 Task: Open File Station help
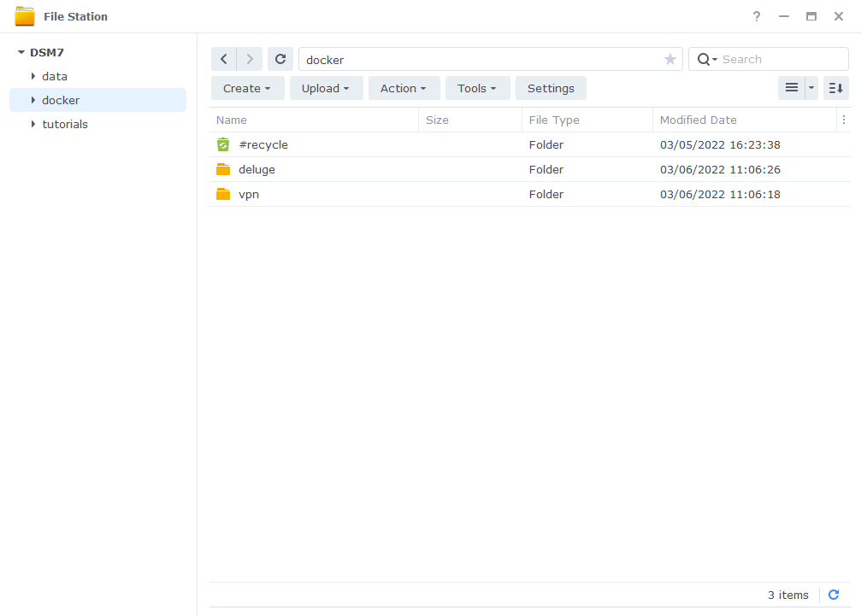click(756, 16)
